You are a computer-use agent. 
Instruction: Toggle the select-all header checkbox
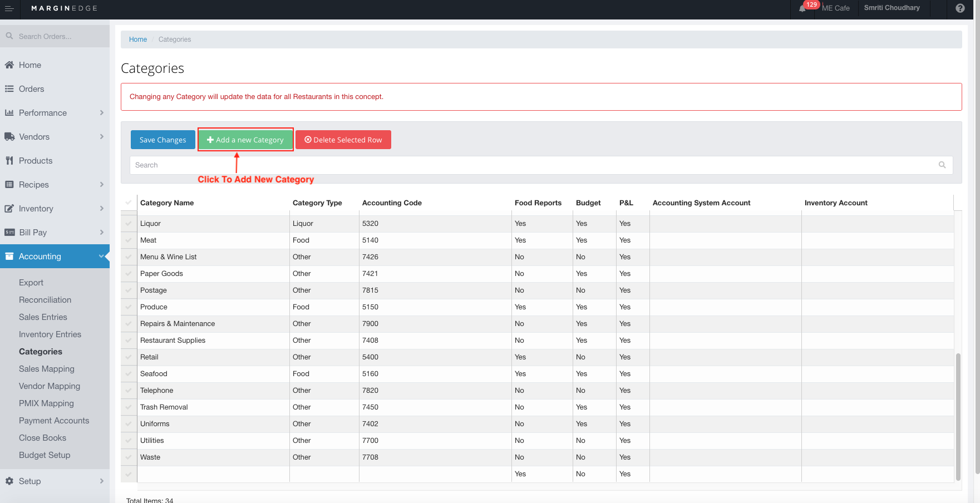click(x=129, y=203)
